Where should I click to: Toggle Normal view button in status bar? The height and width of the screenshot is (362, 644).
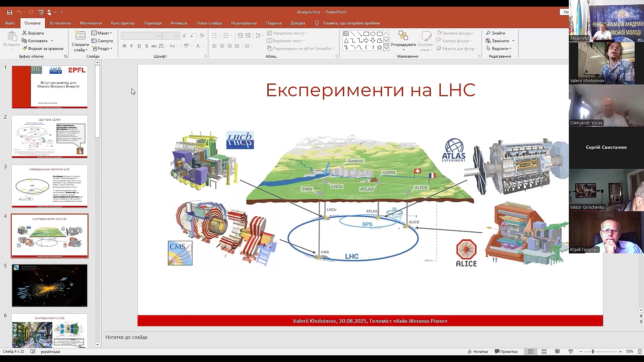(531, 352)
